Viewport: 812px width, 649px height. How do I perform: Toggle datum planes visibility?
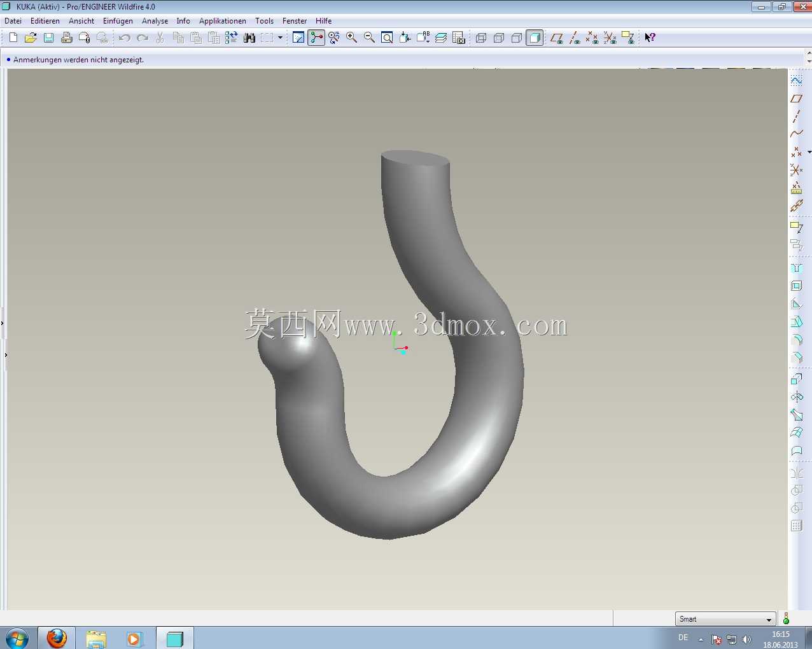[x=557, y=38]
